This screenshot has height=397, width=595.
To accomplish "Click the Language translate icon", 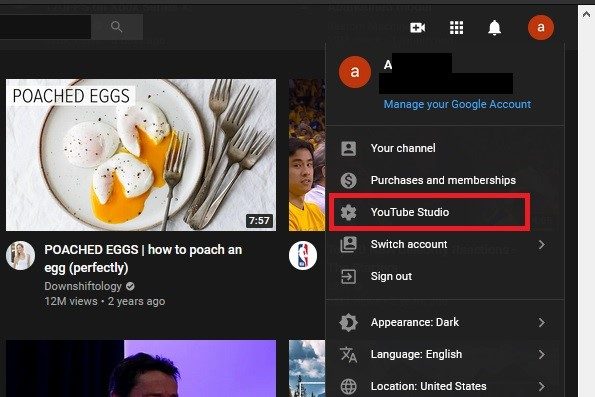I will click(348, 354).
